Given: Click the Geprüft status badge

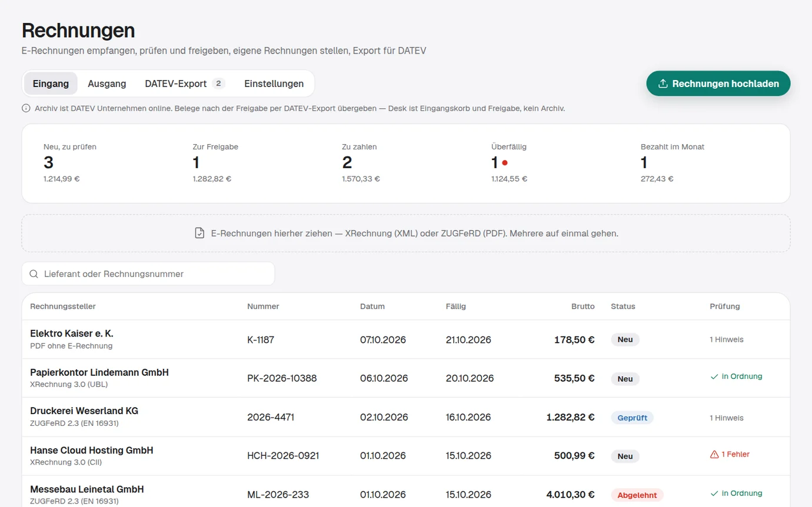Looking at the screenshot, I should coord(632,418).
